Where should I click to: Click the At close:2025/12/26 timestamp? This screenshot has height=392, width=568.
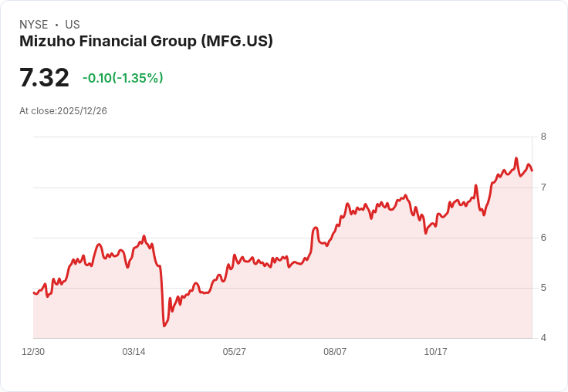click(63, 111)
